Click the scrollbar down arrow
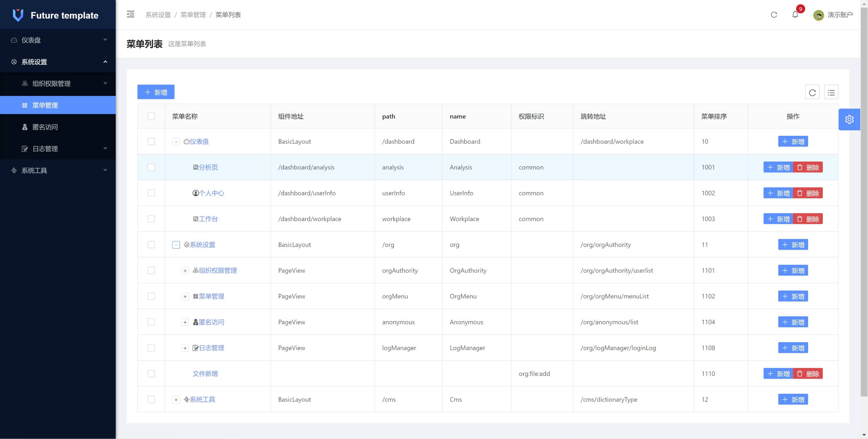 pyautogui.click(x=864, y=435)
